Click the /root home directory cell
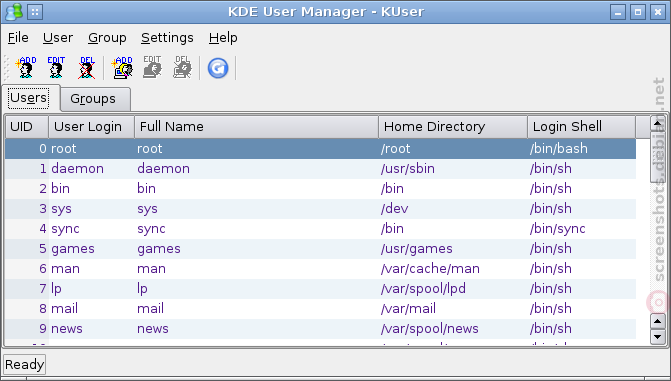671x381 pixels. pyautogui.click(x=395, y=149)
